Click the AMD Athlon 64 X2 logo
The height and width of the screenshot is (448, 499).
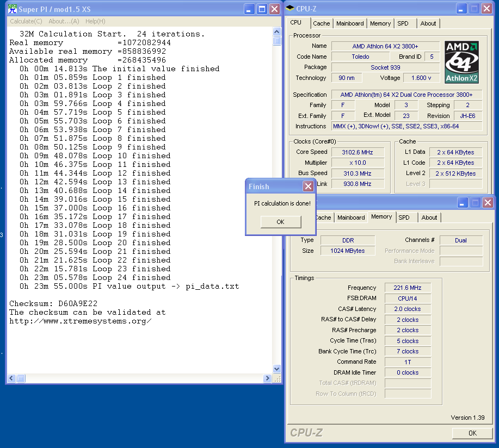[461, 62]
